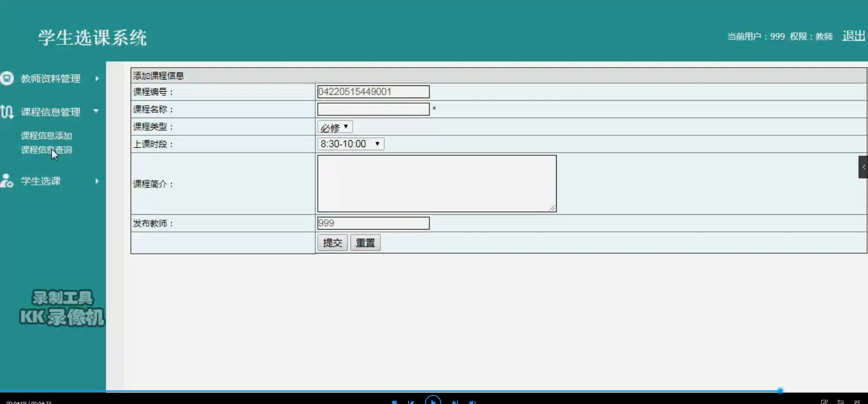Open the 教师资料管理 menu
The width and height of the screenshot is (868, 404).
[50, 79]
